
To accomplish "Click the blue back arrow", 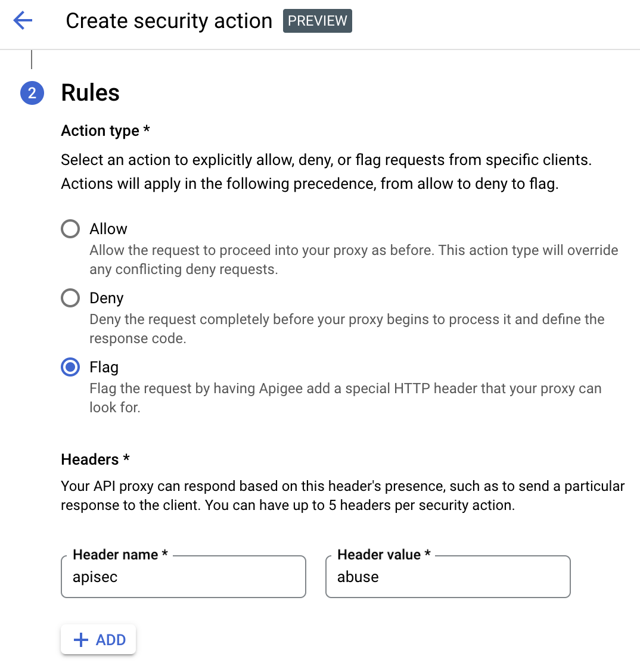I will point(22,21).
